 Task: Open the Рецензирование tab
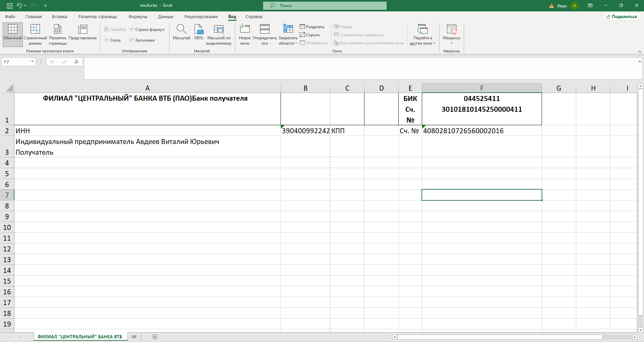[201, 17]
